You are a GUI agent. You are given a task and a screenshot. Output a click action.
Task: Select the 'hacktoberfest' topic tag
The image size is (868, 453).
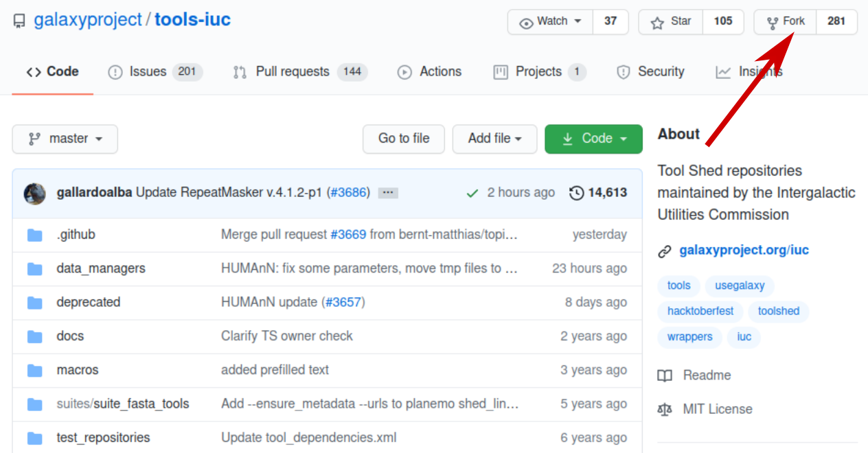[x=700, y=311]
